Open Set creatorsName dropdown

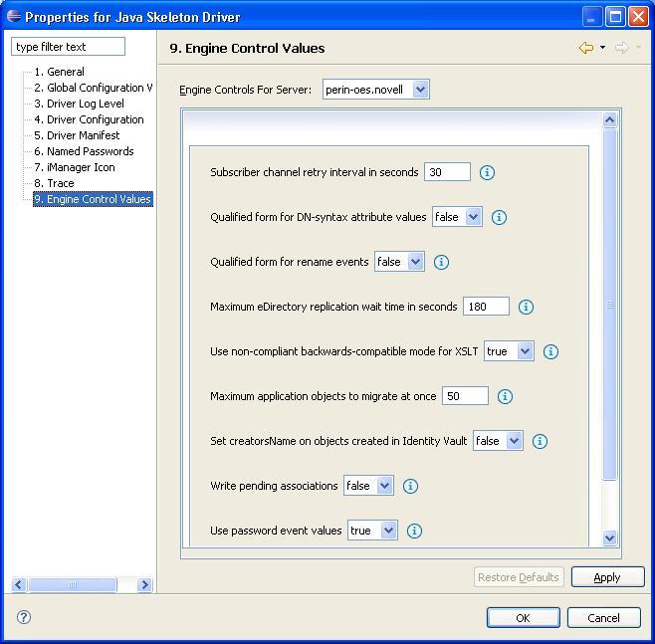[x=514, y=441]
